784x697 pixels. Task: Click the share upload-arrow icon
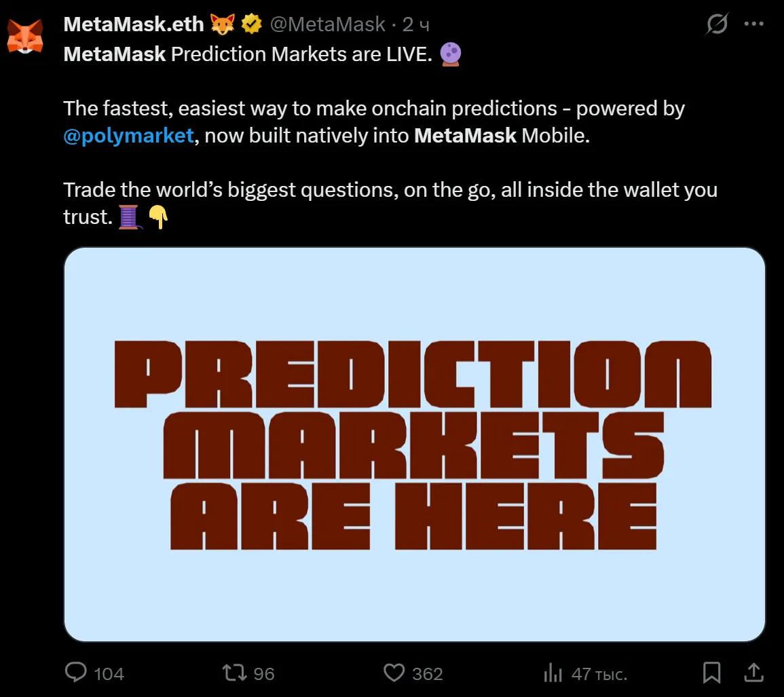click(x=753, y=673)
